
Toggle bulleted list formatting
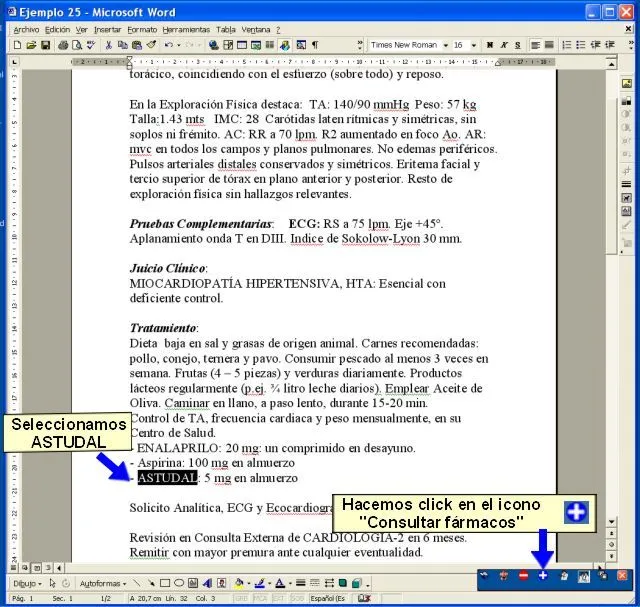(x=581, y=45)
